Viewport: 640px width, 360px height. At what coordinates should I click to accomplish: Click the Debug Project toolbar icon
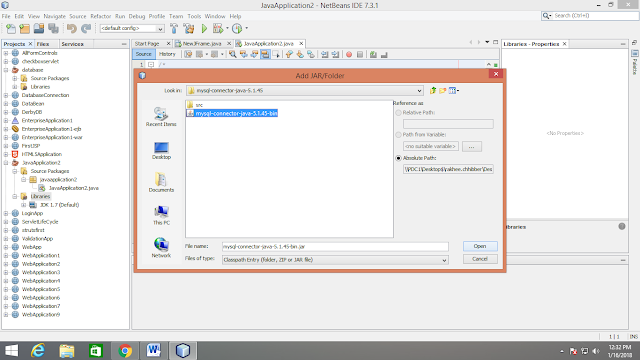click(218, 29)
